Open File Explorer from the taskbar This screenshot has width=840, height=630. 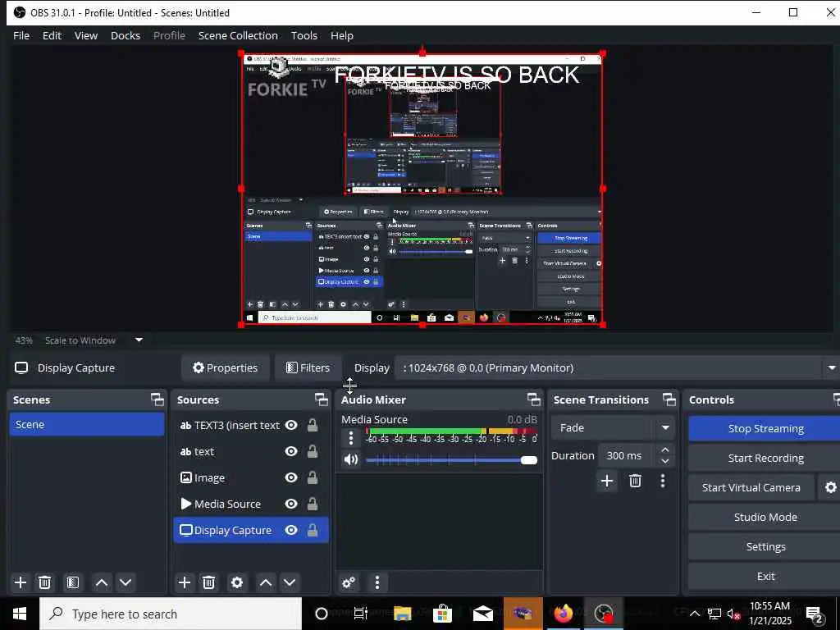[x=402, y=614]
